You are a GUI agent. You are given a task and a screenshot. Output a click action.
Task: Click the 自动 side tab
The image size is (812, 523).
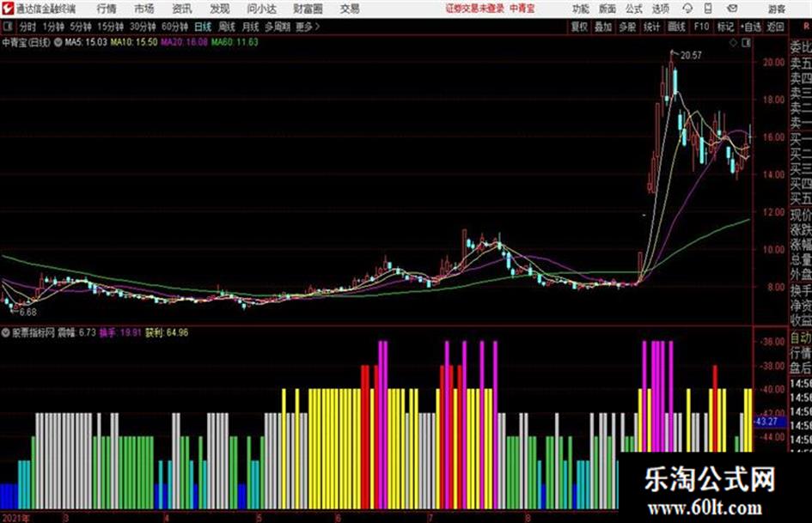tap(801, 338)
